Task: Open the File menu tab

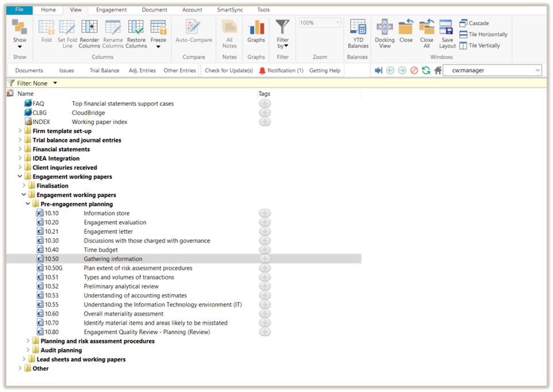Action: click(20, 10)
